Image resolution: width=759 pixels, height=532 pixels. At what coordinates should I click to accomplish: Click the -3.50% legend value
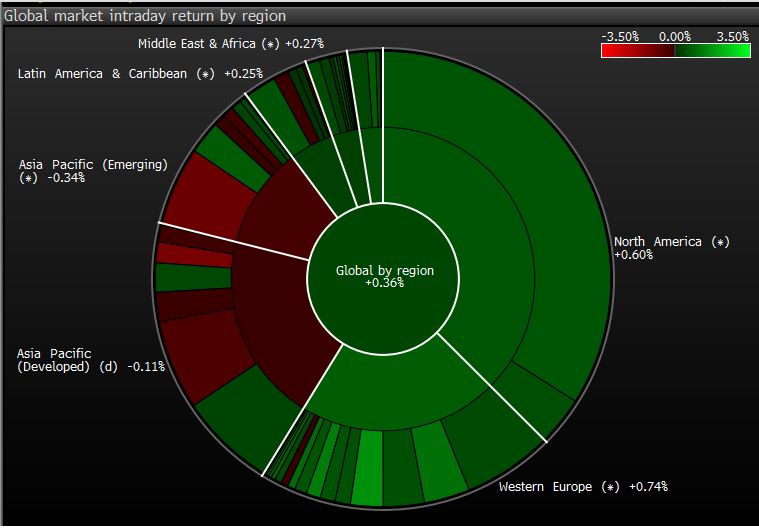click(620, 37)
